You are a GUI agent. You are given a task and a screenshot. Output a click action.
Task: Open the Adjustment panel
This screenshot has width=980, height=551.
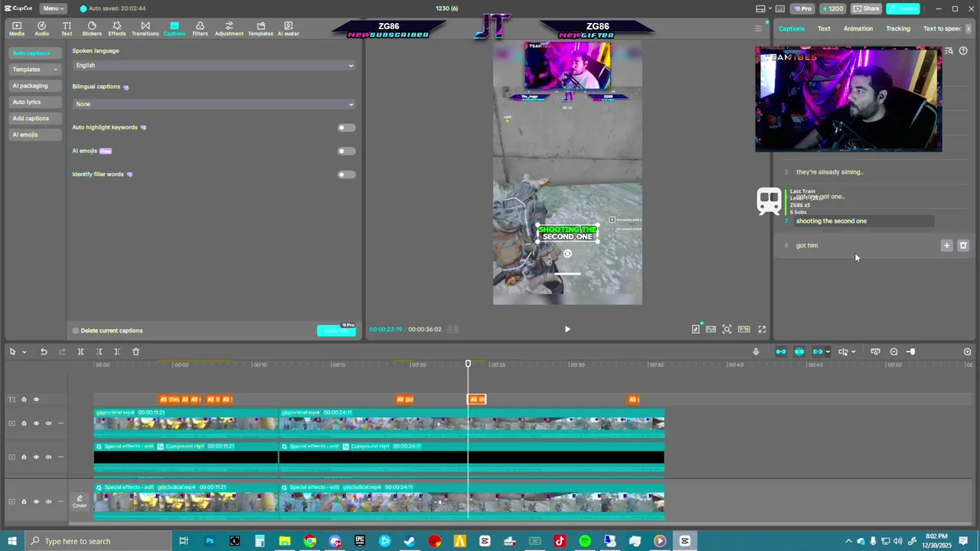229,28
